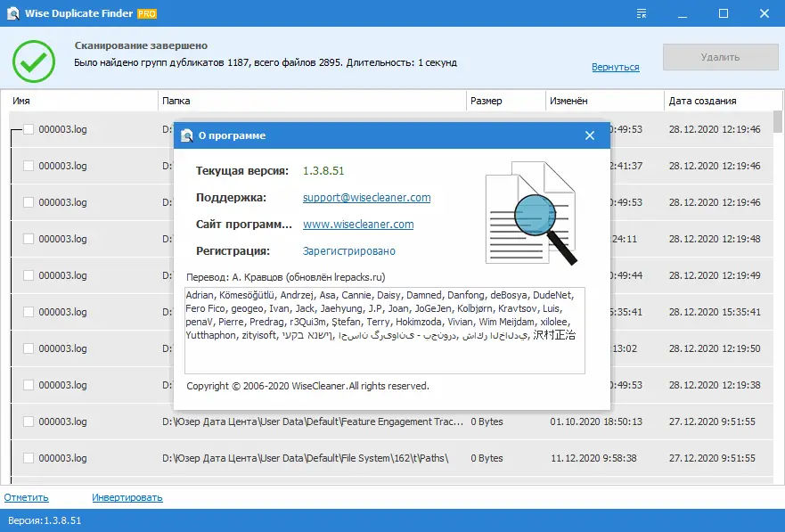The height and width of the screenshot is (532, 785).
Task: Click creation date 28.12.2020 15:35:41
Action: pos(715,312)
